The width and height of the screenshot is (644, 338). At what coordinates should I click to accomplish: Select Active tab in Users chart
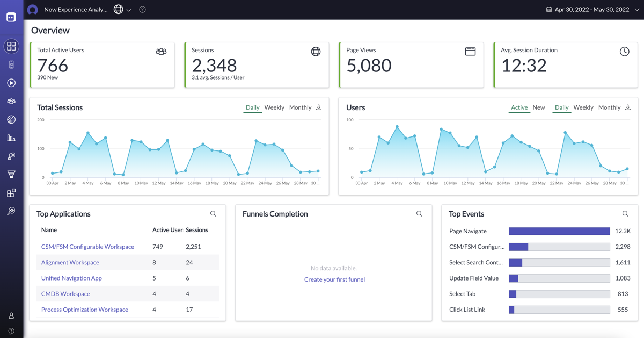pos(519,107)
